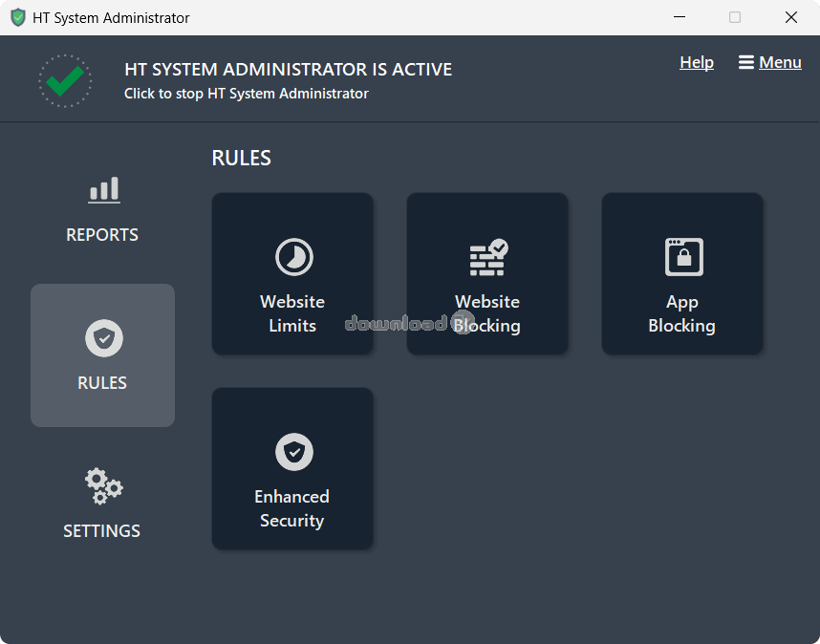Screen dimensions: 820x644
Task: Click the Enhanced Security shield icon
Action: (294, 452)
